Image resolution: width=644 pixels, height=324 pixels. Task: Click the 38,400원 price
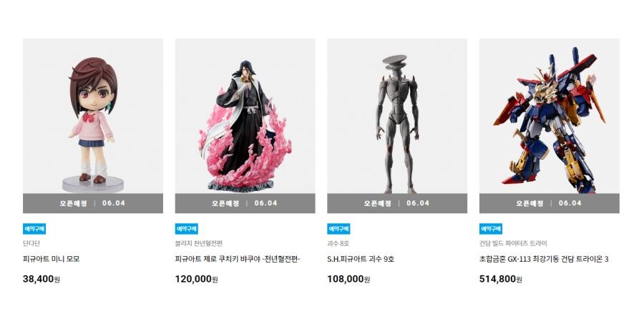point(42,279)
